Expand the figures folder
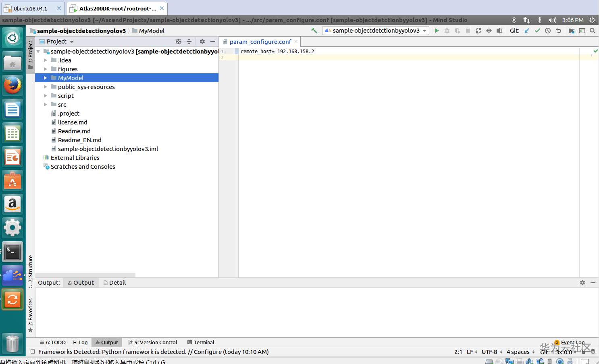Screen dimensions: 599x364 (x=46, y=69)
